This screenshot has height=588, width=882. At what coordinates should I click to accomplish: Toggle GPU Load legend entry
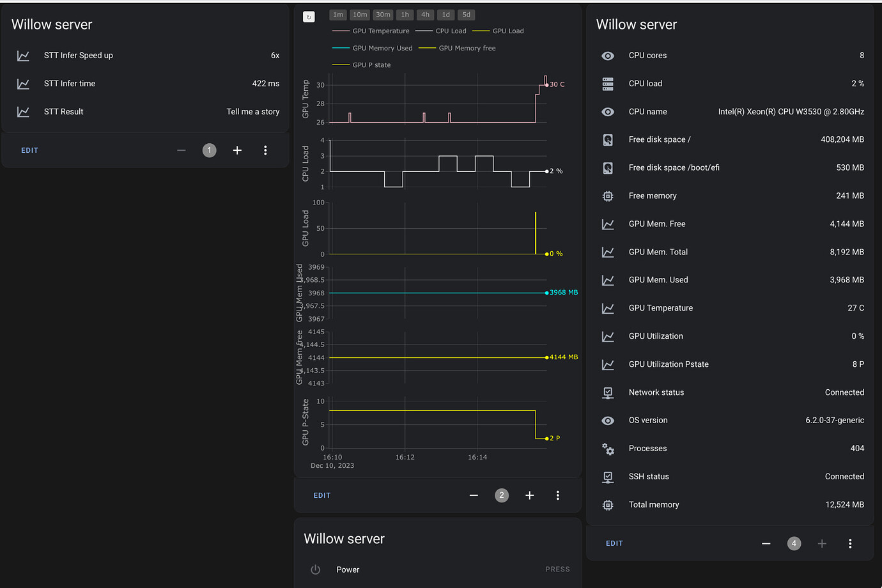[499, 31]
